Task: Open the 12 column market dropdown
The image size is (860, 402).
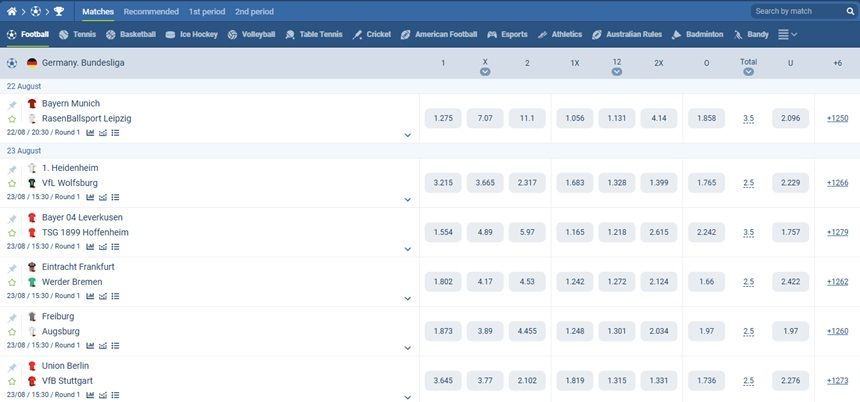Action: coord(616,72)
